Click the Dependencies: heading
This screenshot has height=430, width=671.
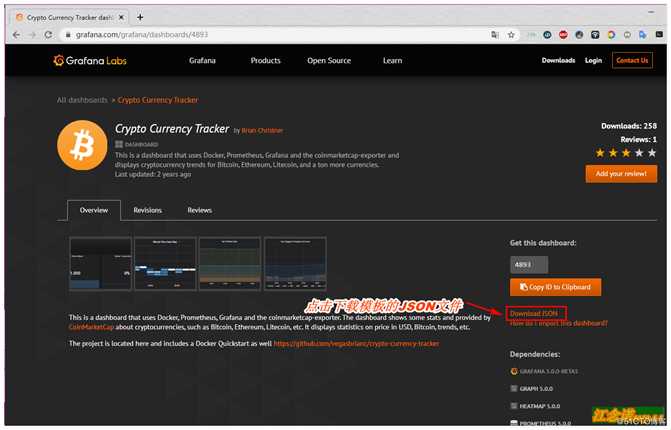click(x=534, y=354)
